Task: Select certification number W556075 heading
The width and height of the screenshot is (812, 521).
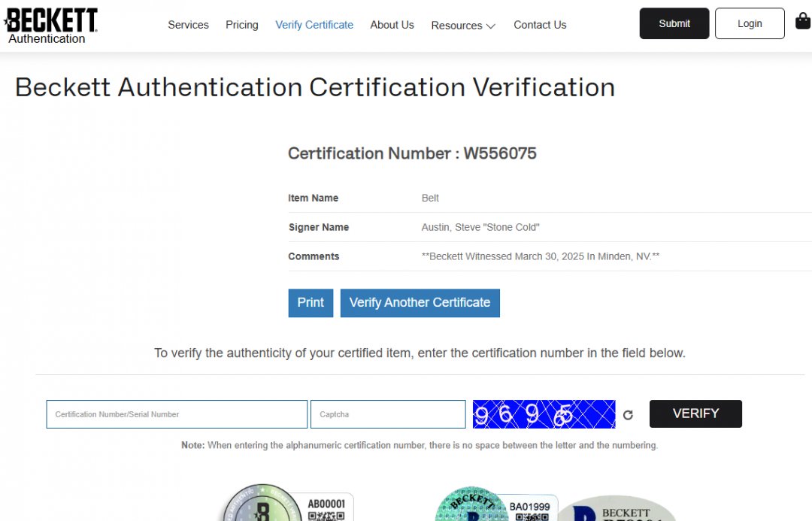Action: 412,153
